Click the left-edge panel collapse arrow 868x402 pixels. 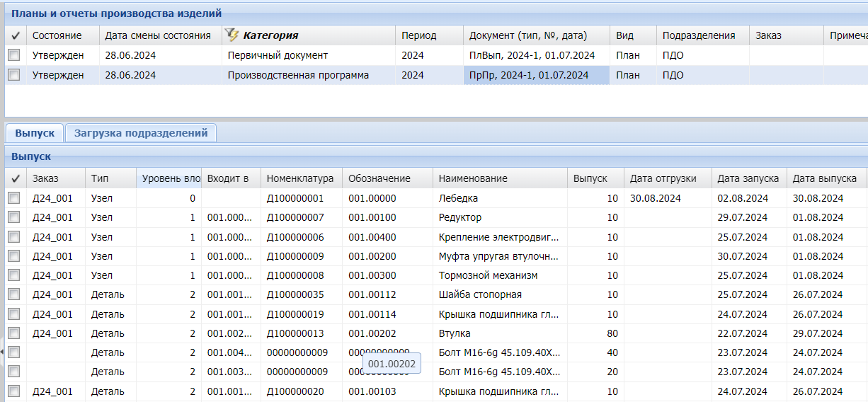point(2,351)
